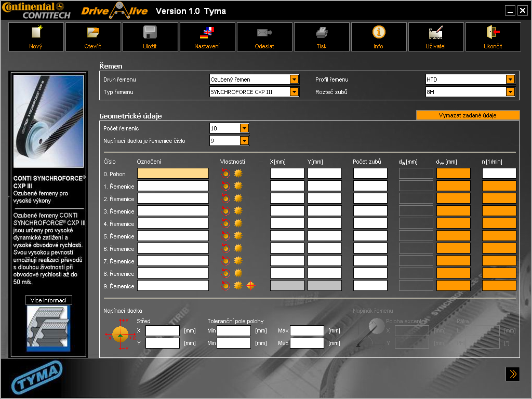Toggle rotation direction icon for 0. Pohon
The height and width of the screenshot is (399, 532).
click(x=225, y=174)
